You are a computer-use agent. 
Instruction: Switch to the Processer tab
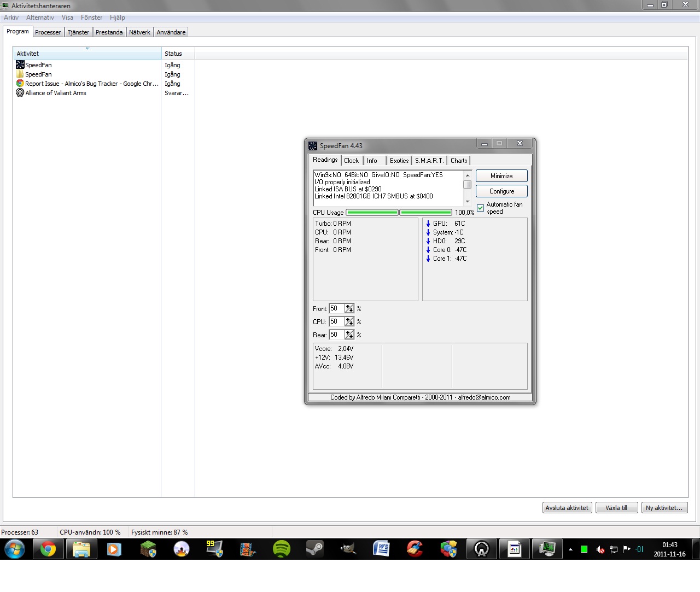pos(48,32)
